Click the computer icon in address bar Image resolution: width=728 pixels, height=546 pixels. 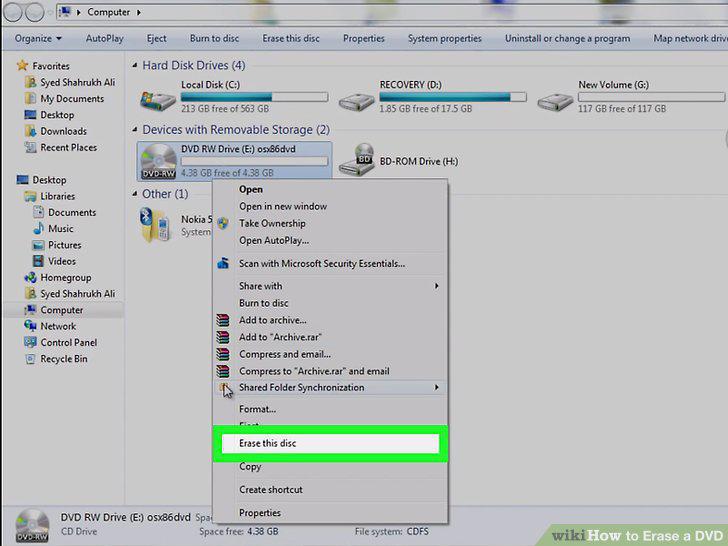[65, 12]
